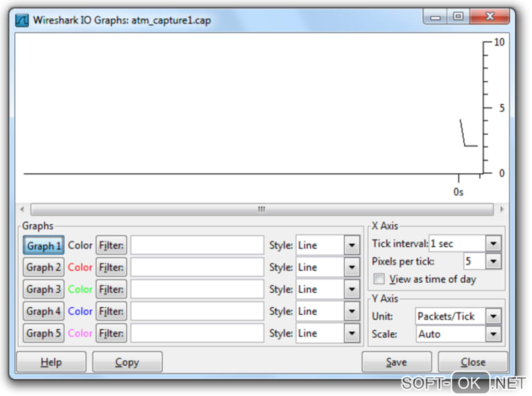Toggle Graph 1 on or off
Screen dimensions: 532x396
[43, 246]
